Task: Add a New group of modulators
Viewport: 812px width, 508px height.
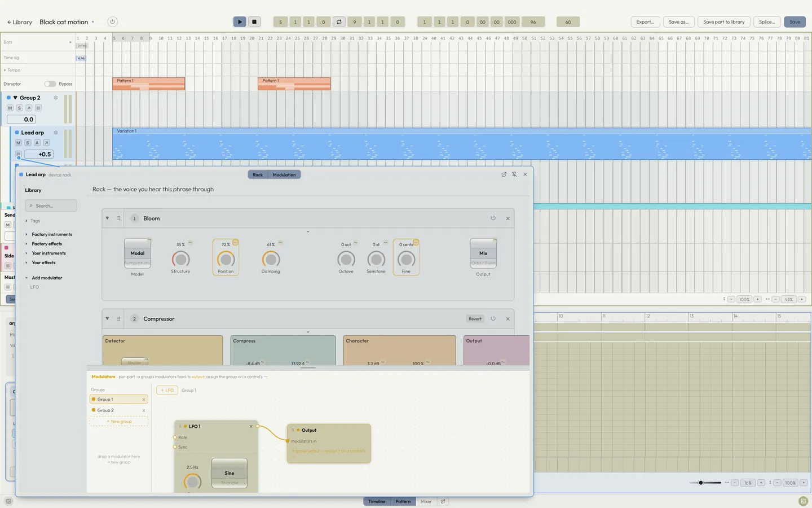Action: coord(119,422)
